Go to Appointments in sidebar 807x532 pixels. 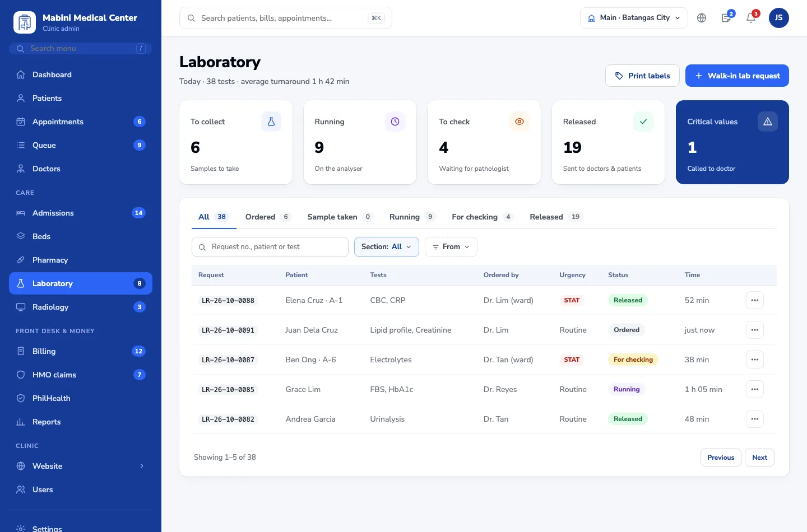click(81, 122)
